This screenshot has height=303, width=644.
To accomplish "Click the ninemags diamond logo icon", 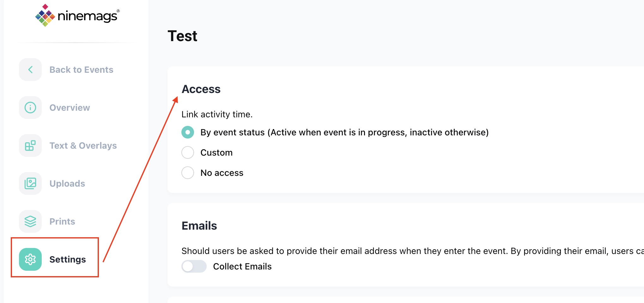I will point(45,15).
